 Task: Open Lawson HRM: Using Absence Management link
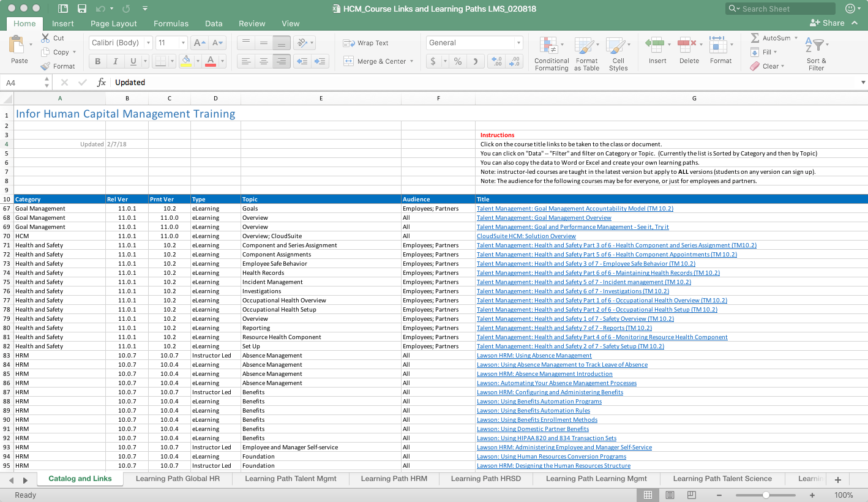(x=534, y=355)
